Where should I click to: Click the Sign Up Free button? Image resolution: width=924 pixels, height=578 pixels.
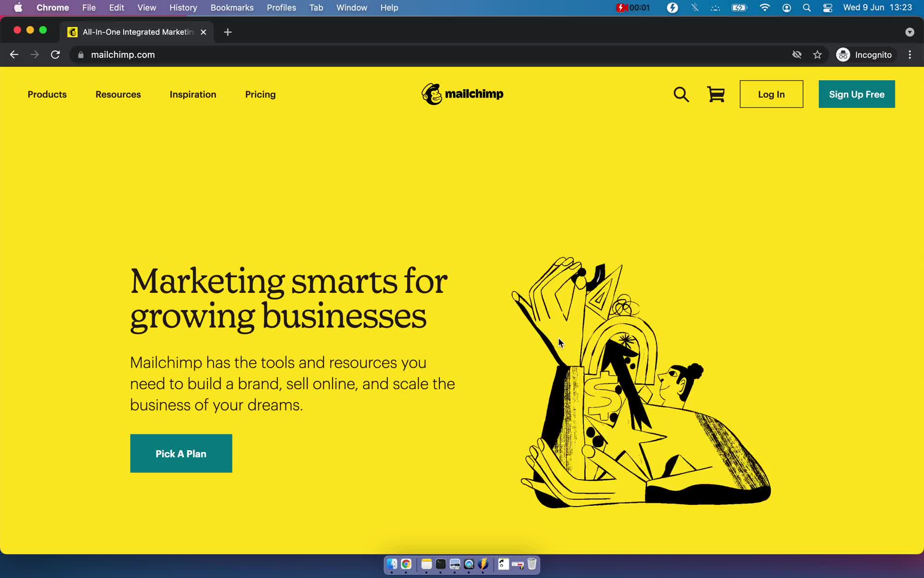tap(857, 94)
